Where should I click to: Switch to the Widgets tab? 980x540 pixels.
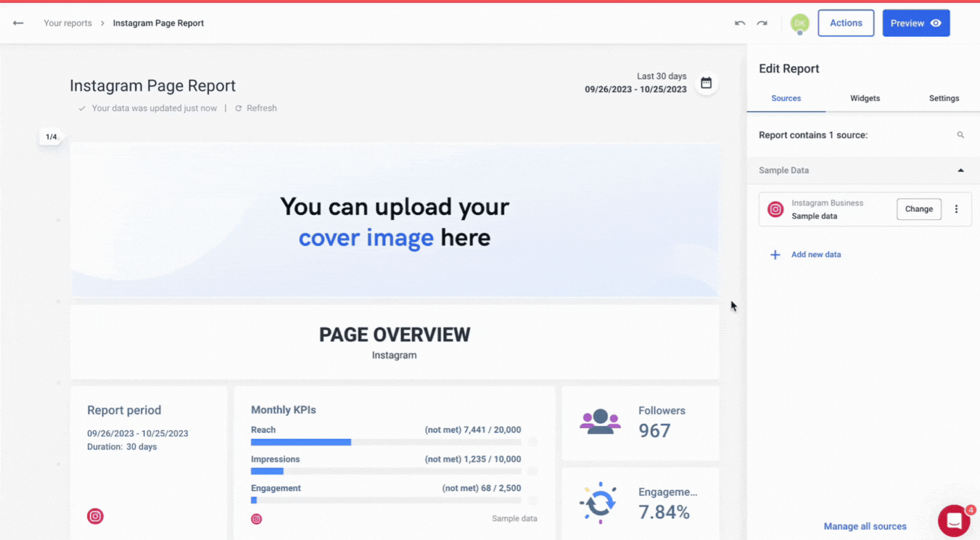coord(864,98)
